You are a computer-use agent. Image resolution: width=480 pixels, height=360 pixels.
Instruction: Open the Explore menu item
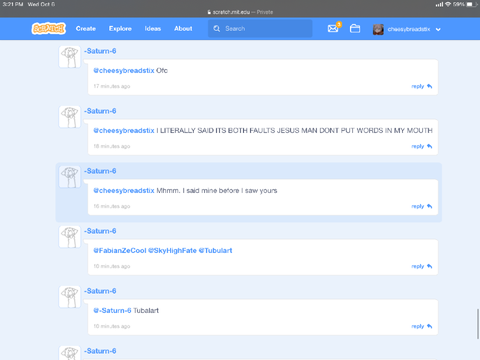click(x=120, y=29)
